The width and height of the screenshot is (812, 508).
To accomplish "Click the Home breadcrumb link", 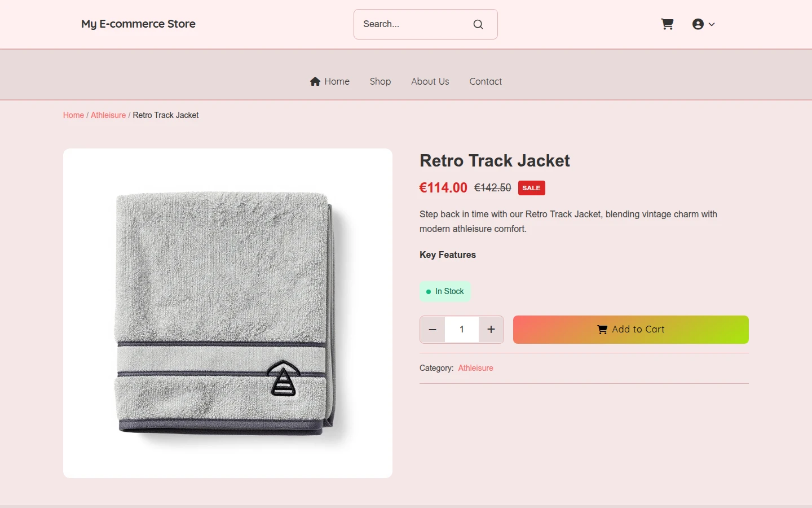I will (x=73, y=115).
